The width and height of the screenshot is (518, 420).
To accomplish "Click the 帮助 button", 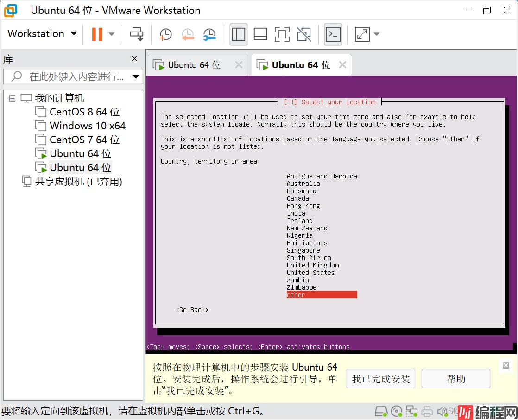I will [x=455, y=379].
